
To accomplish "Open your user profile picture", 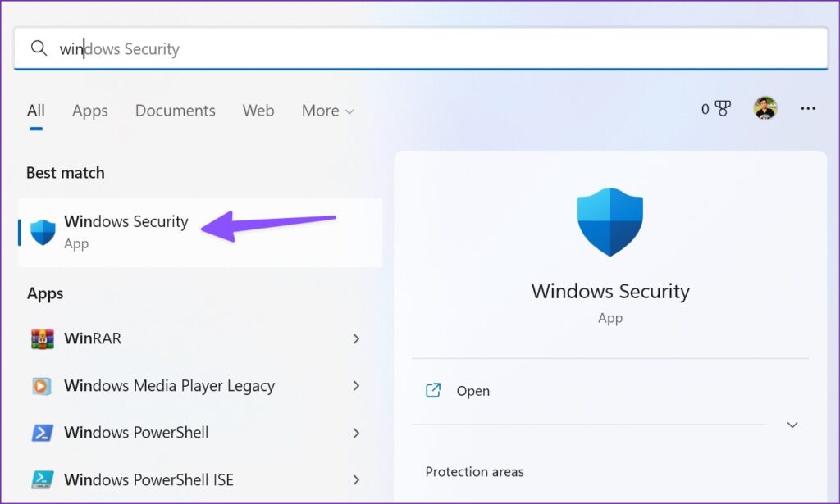I will point(765,107).
